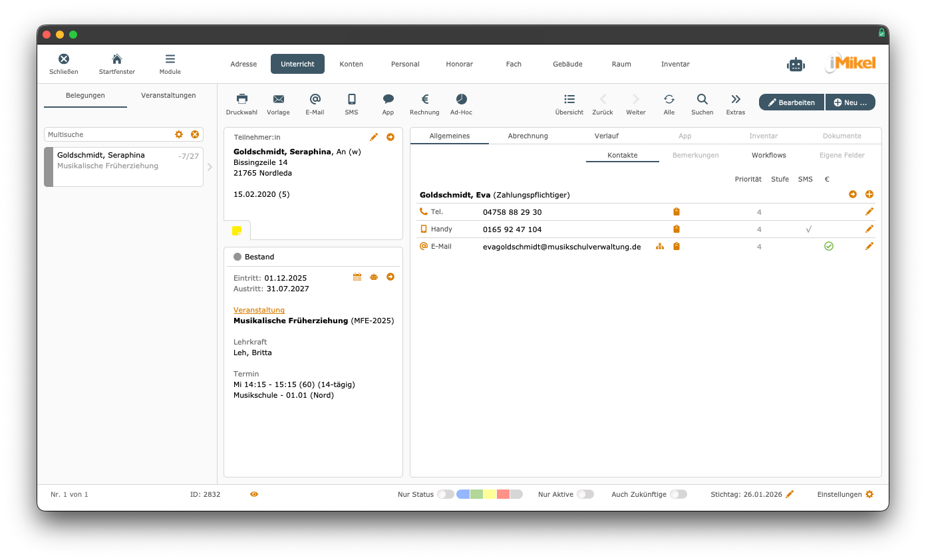Click the green status color swatch
926x560 pixels.
click(476, 494)
